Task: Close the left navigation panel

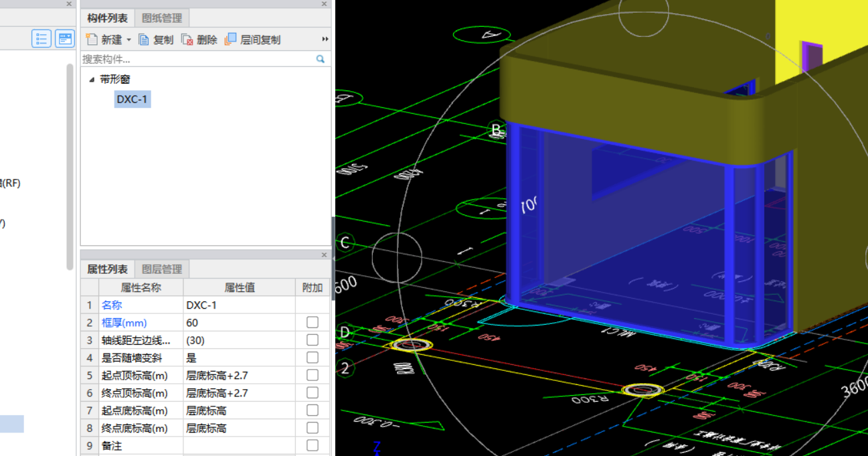Action: click(69, 4)
